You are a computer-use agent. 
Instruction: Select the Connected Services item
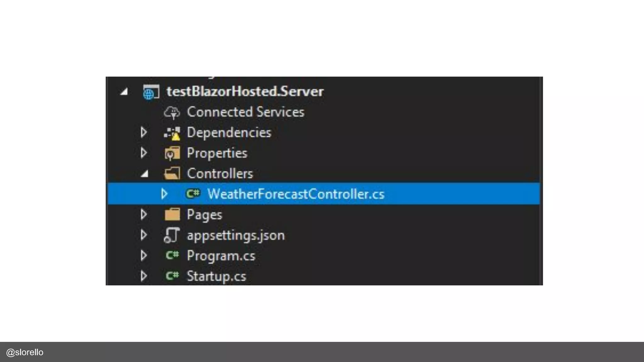coord(246,112)
